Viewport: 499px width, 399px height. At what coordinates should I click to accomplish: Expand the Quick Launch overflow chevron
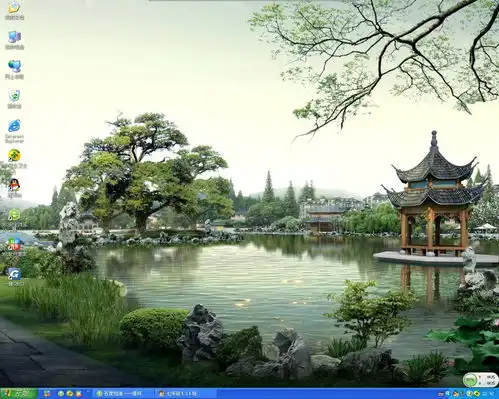(x=88, y=392)
